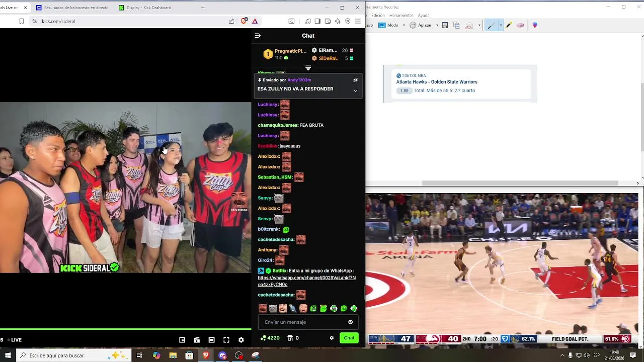Toggle mini-player picture-in-picture icon
The height and width of the screenshot is (362, 644).
tap(182, 340)
